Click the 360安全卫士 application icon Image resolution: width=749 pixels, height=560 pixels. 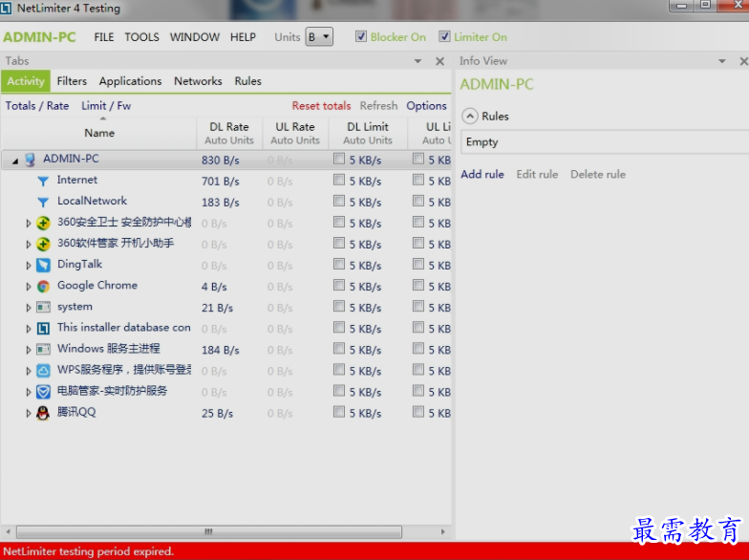tap(43, 223)
